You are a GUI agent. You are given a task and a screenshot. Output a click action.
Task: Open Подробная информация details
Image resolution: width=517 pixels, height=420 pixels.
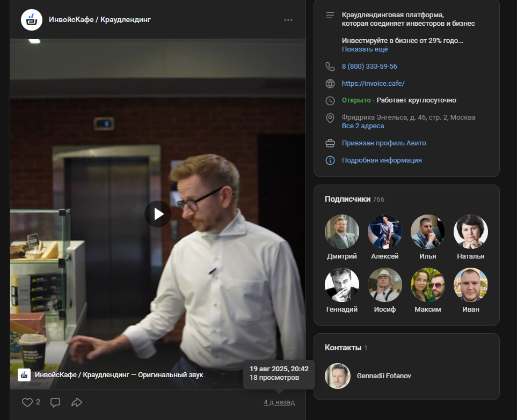[382, 160]
